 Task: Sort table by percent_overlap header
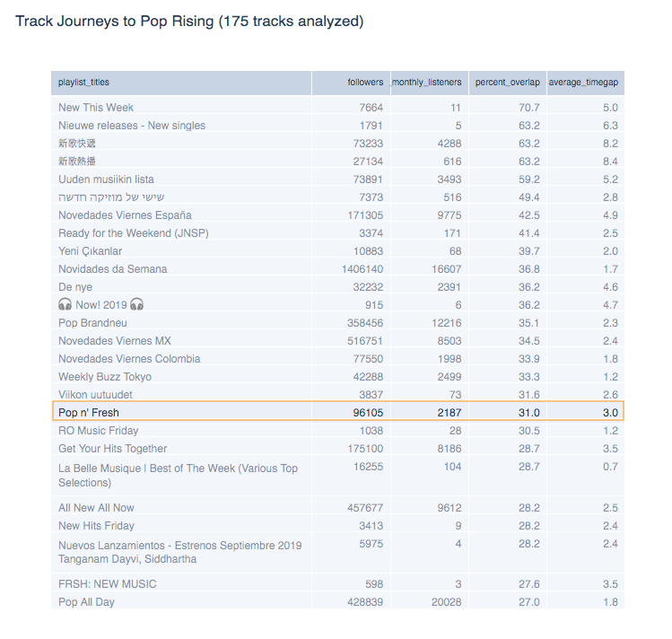click(x=507, y=83)
